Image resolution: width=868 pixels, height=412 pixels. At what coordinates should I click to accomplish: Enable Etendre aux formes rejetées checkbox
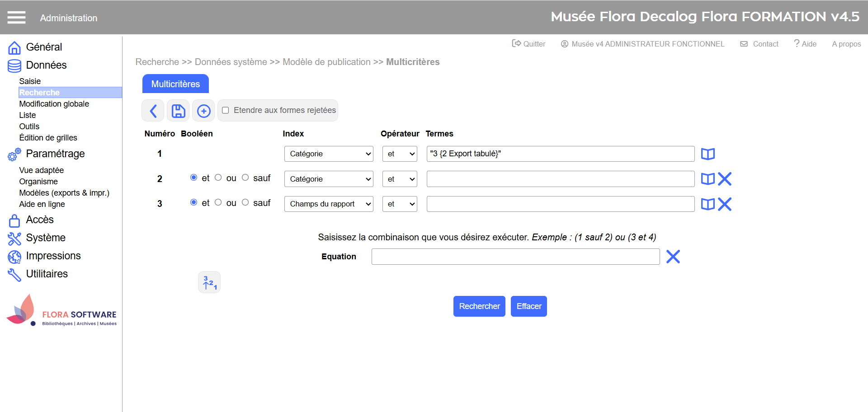click(226, 110)
